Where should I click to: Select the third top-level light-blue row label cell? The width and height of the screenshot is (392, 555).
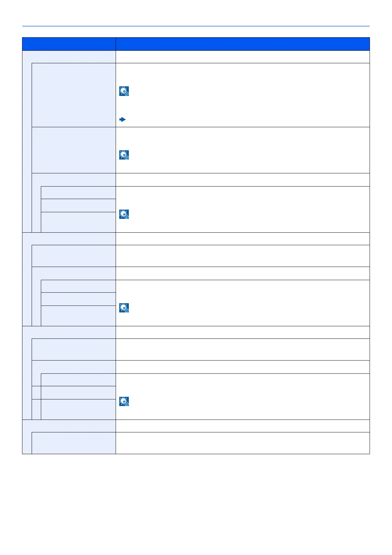(69, 332)
